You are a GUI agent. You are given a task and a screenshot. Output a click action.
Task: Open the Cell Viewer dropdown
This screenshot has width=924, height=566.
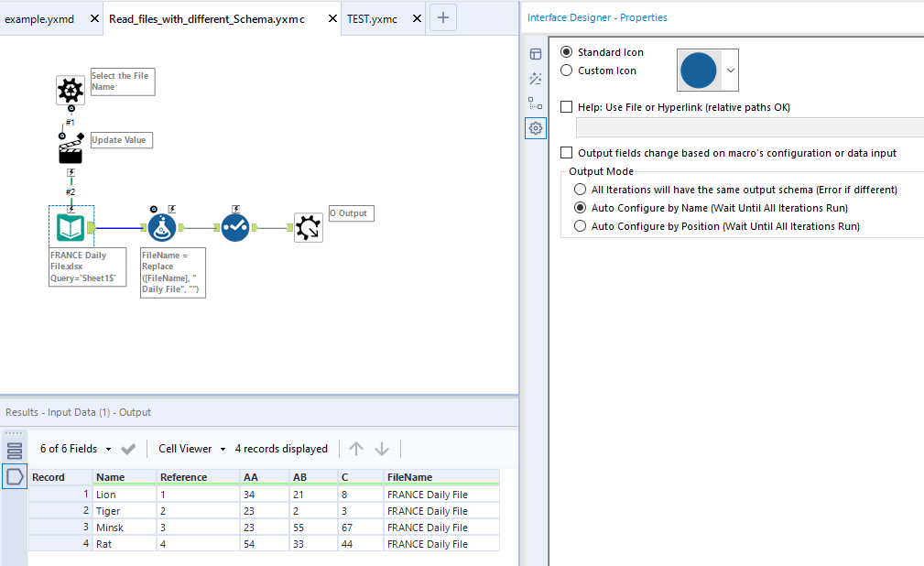[223, 448]
